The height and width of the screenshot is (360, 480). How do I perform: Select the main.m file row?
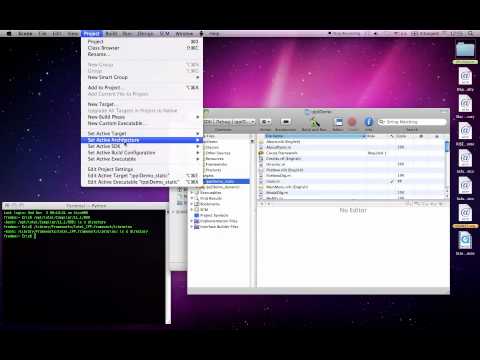pyautogui.click(x=352, y=181)
